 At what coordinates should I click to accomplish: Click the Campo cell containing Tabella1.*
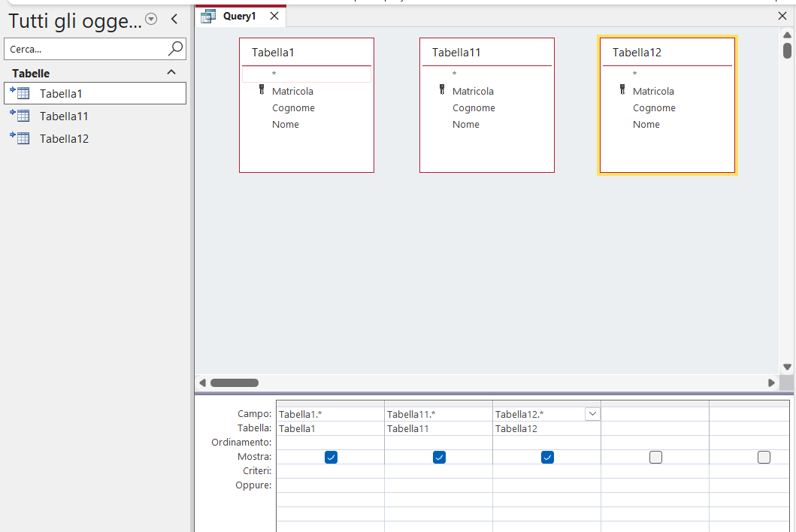coord(330,414)
